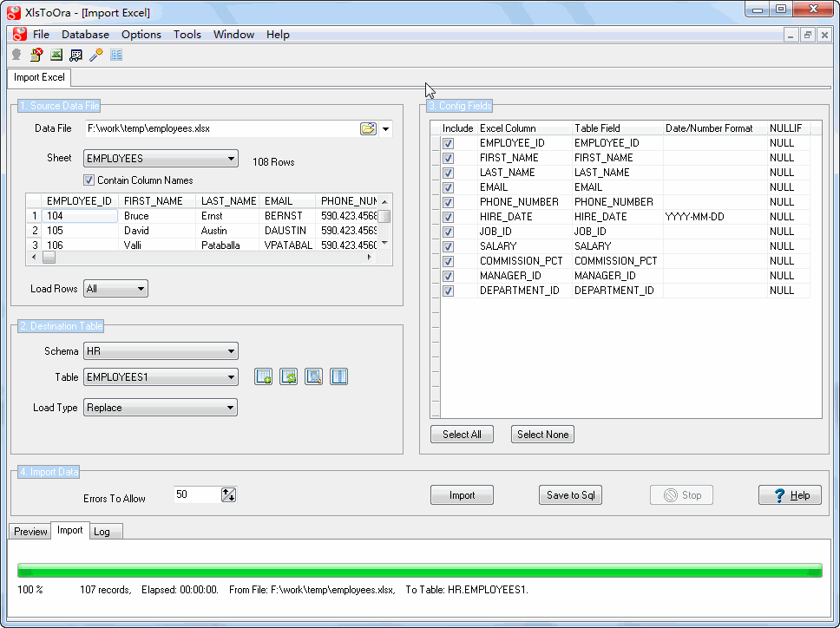Click the JOB_ID Table Field cell
The image size is (840, 628).
pyautogui.click(x=618, y=232)
